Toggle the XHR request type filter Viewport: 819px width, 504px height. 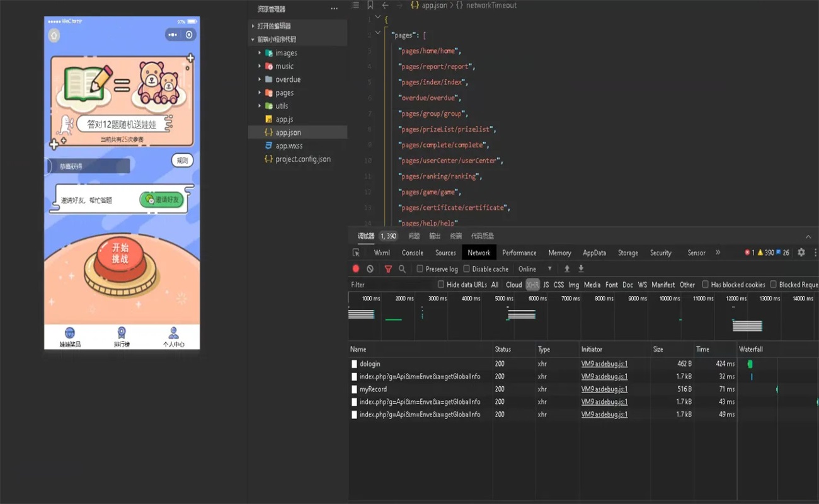tap(533, 285)
